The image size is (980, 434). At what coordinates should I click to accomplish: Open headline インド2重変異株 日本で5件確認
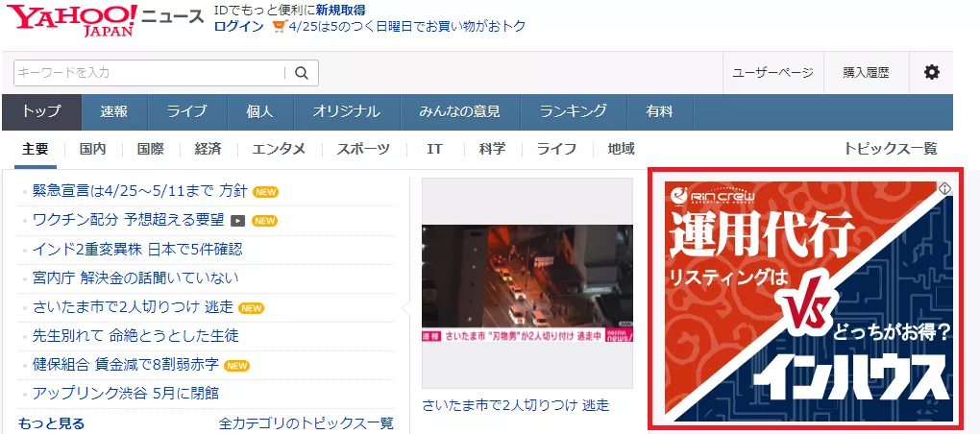tap(137, 249)
